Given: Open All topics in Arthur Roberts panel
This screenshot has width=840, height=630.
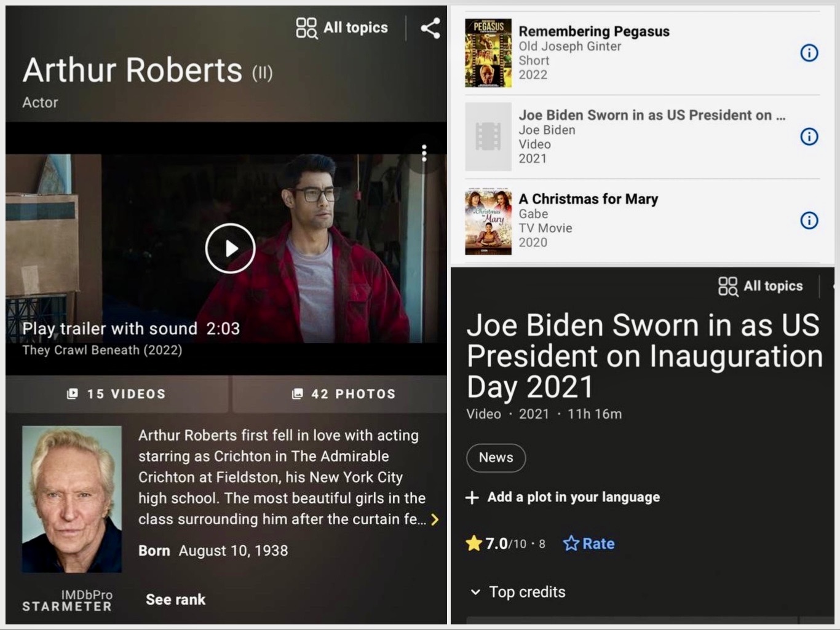Looking at the screenshot, I should (x=342, y=28).
